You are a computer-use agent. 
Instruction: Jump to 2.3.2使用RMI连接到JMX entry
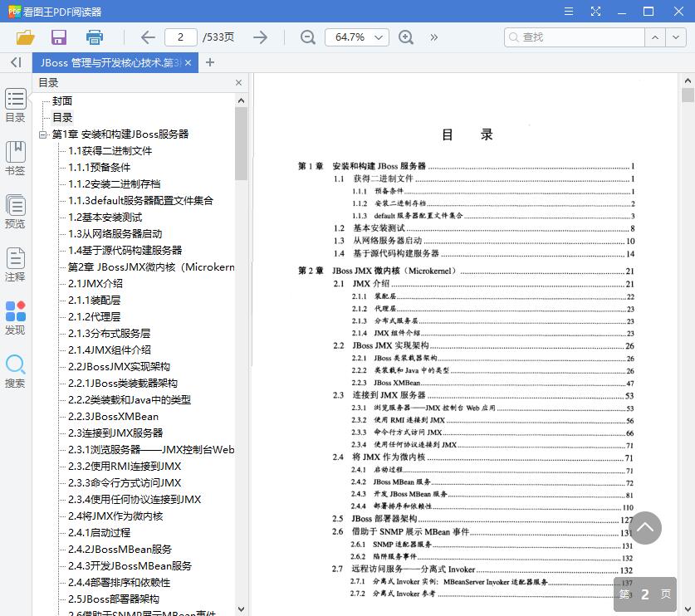pos(125,467)
